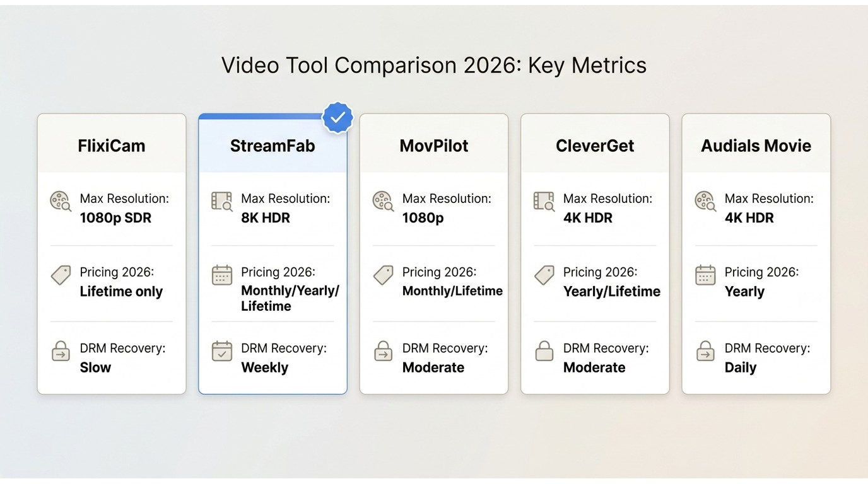Click MovPilot's Moderate DRM Recovery value
The width and height of the screenshot is (868, 484).
point(433,367)
